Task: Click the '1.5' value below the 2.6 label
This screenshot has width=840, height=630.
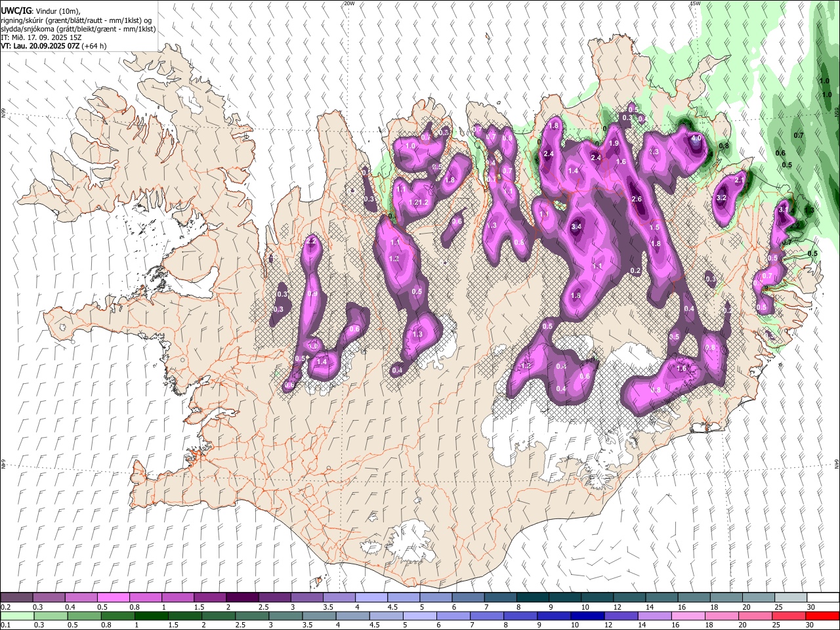Action: point(654,227)
